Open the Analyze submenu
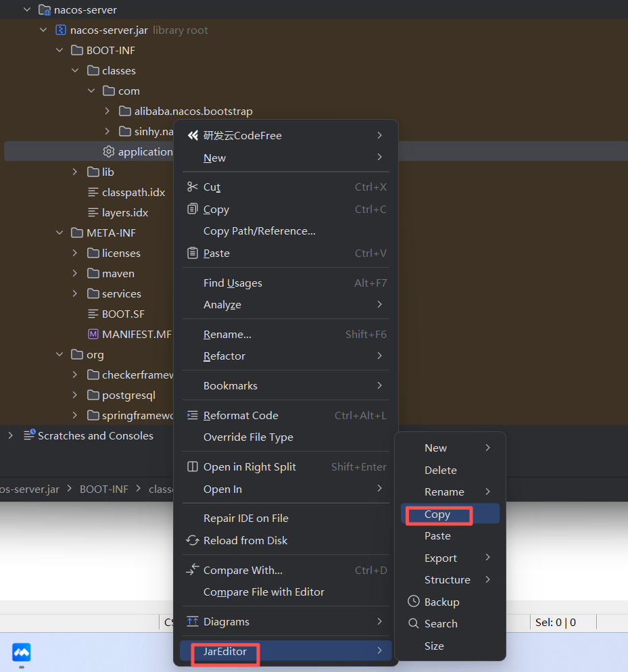 (x=286, y=305)
